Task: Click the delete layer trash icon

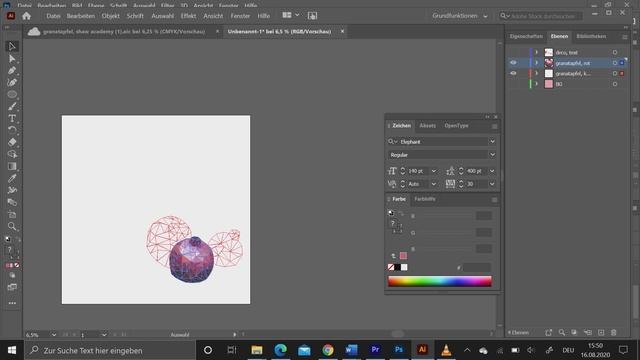Action: click(613, 333)
